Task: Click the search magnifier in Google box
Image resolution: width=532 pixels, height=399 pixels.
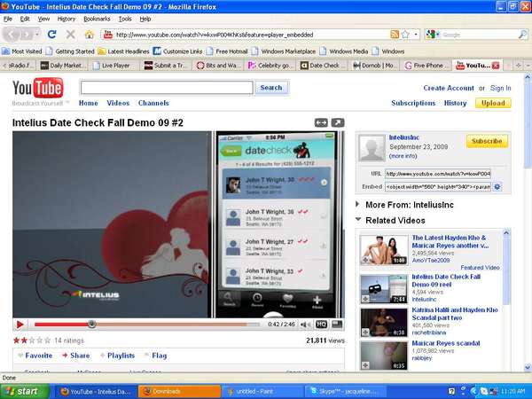Action: coord(523,35)
